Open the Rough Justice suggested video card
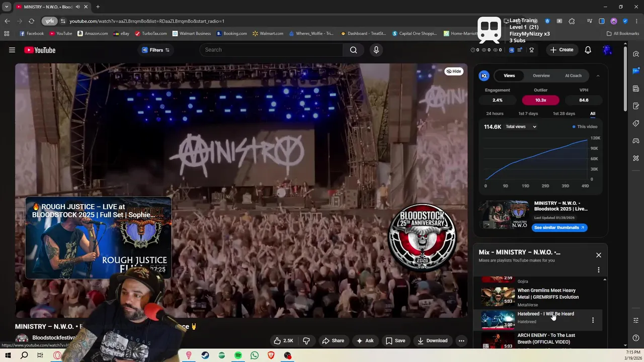The height and width of the screenshot is (362, 644). (x=99, y=238)
